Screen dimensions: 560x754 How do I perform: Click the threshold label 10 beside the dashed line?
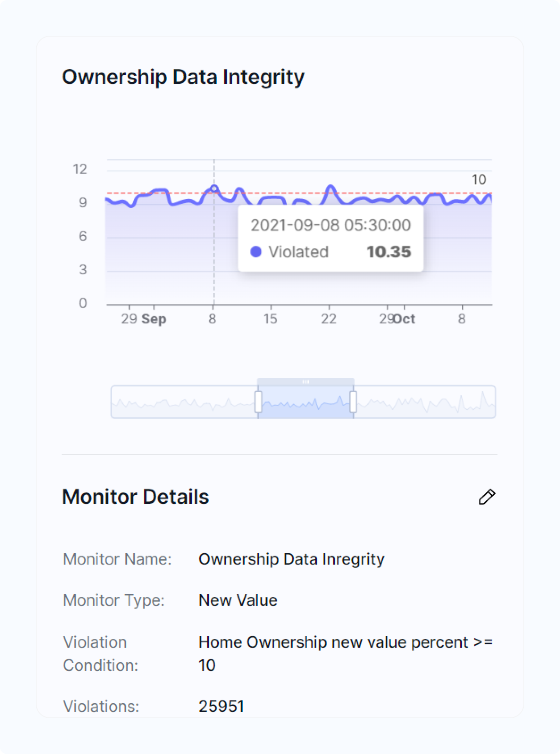(x=479, y=180)
